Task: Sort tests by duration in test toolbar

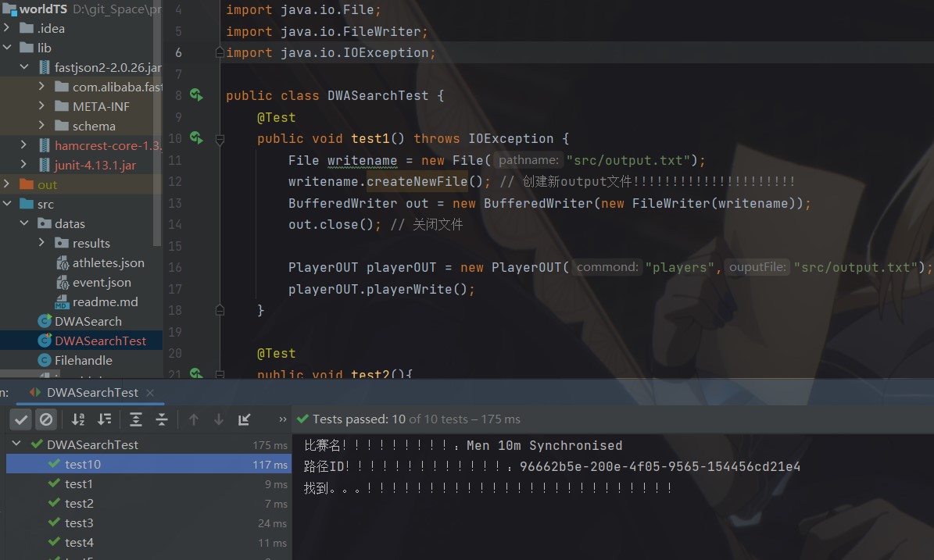Action: click(104, 419)
